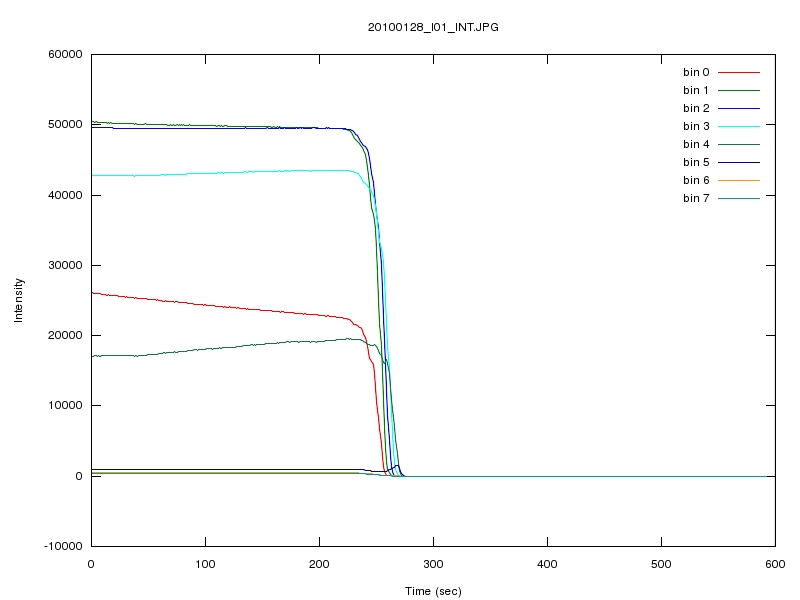
Task: Select the 'bin 6' legend label
Action: [696, 180]
